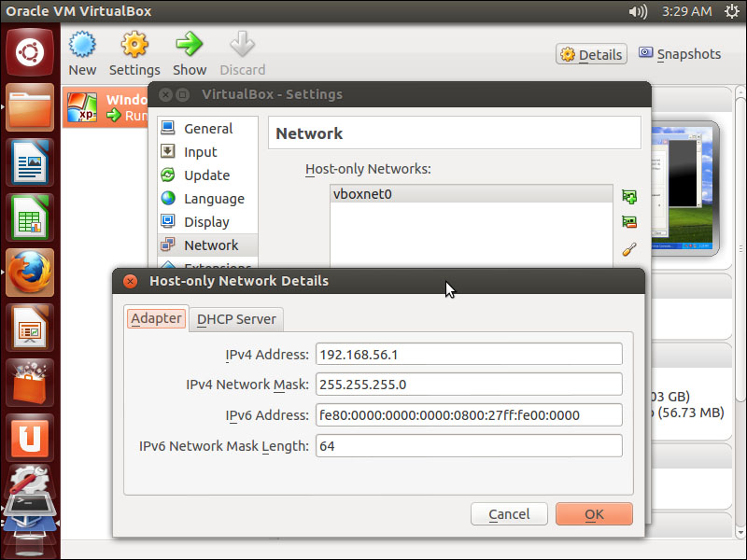Select Input settings category
The height and width of the screenshot is (560, 747).
point(207,152)
